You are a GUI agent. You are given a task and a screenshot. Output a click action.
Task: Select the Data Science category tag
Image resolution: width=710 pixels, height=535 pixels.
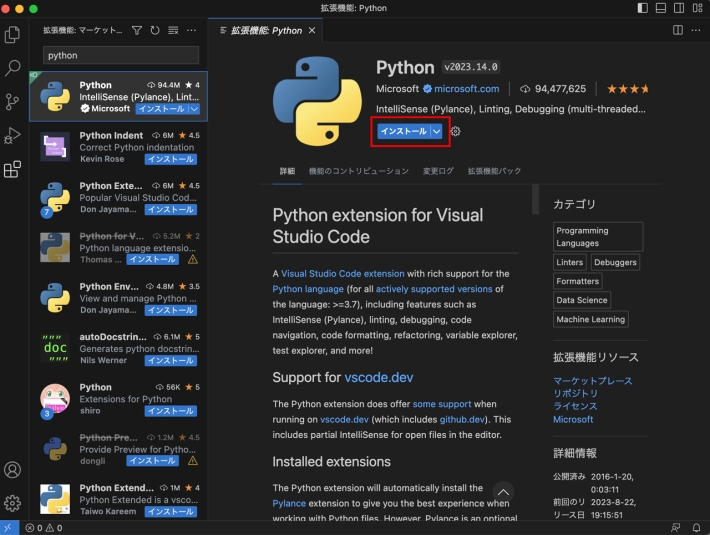point(582,300)
